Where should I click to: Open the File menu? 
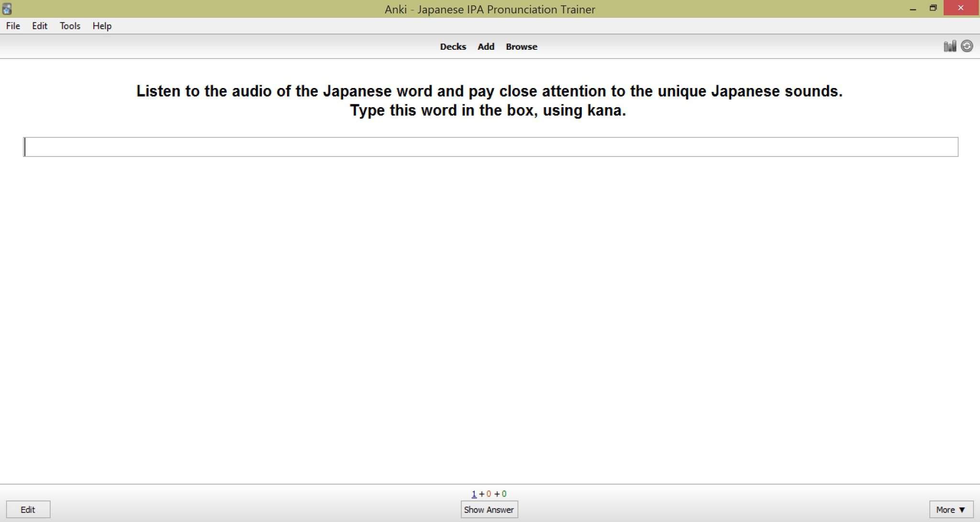pyautogui.click(x=12, y=26)
